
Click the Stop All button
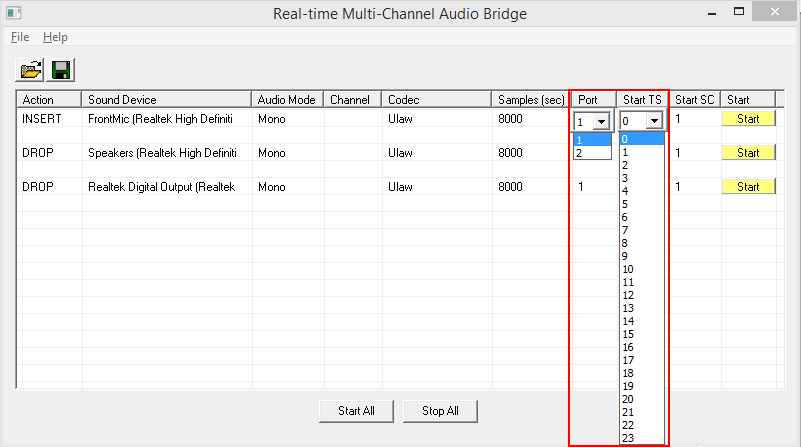[x=440, y=411]
